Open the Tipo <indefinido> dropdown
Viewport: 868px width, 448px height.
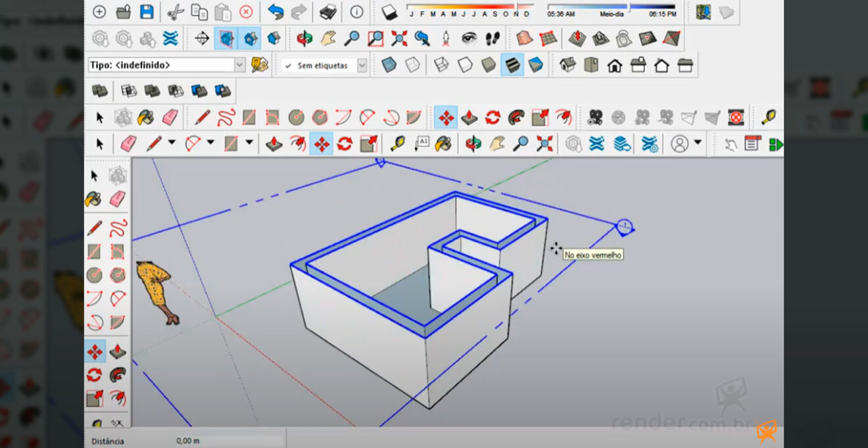pos(239,65)
